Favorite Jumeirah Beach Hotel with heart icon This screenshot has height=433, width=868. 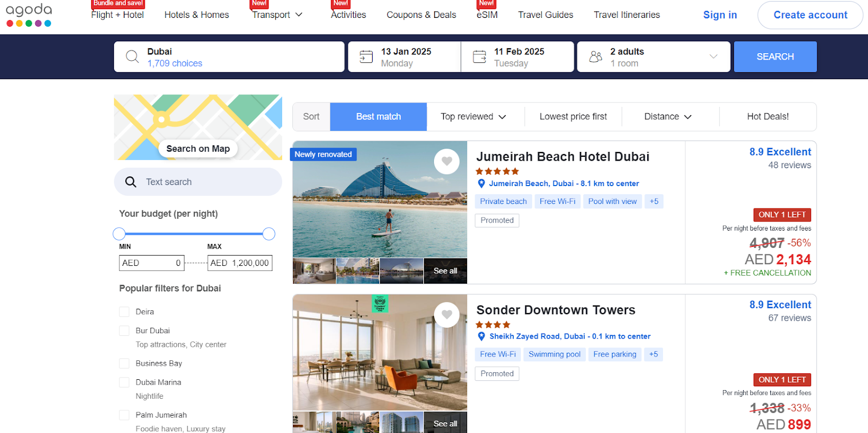click(x=447, y=161)
